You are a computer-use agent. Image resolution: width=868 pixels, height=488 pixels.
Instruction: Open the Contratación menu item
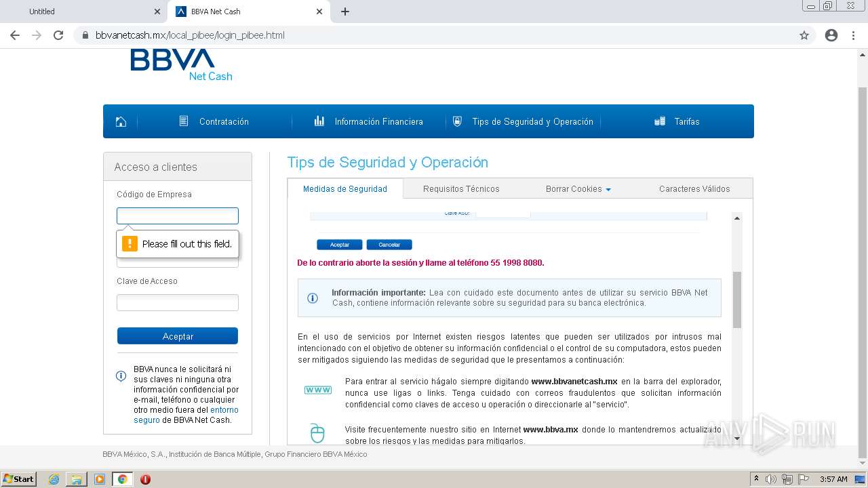click(x=224, y=122)
